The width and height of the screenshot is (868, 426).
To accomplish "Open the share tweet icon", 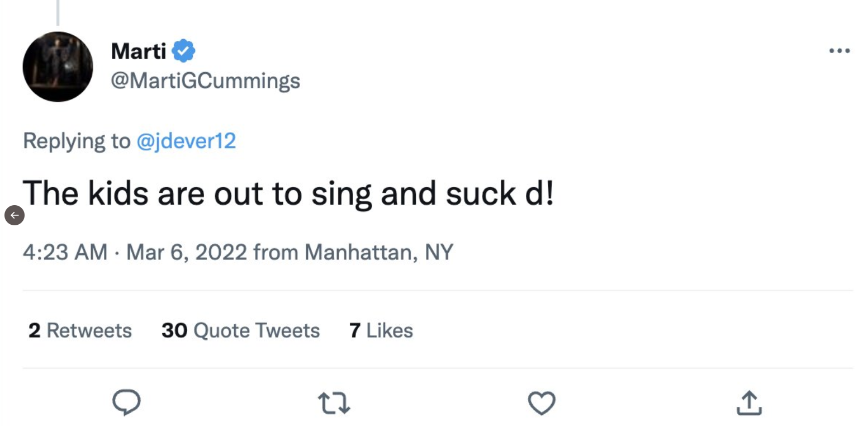I will (749, 403).
